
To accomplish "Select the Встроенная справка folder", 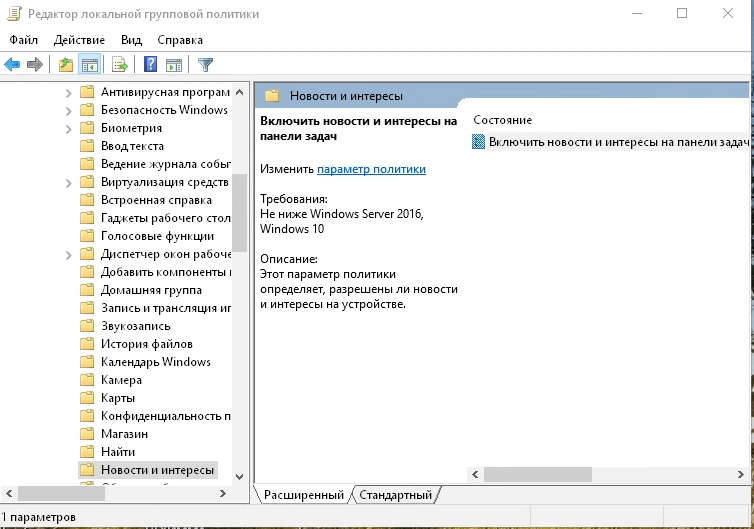I will point(156,200).
